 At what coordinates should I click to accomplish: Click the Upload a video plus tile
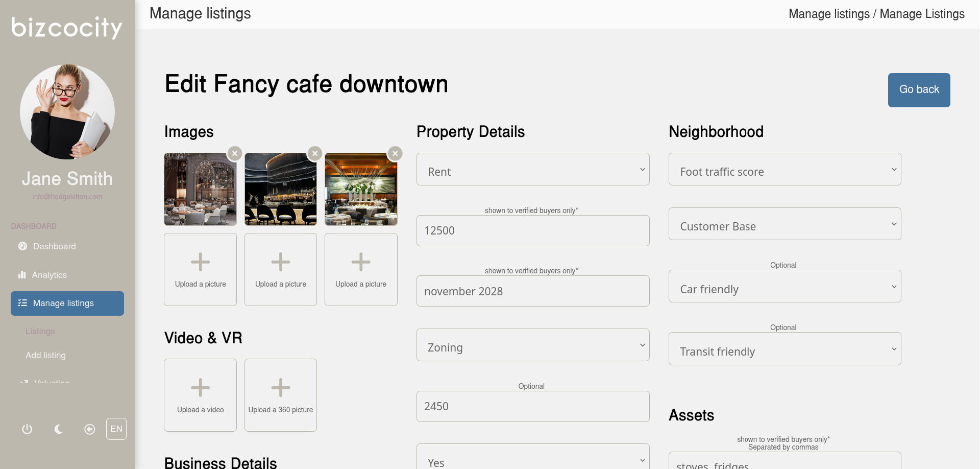click(x=200, y=395)
